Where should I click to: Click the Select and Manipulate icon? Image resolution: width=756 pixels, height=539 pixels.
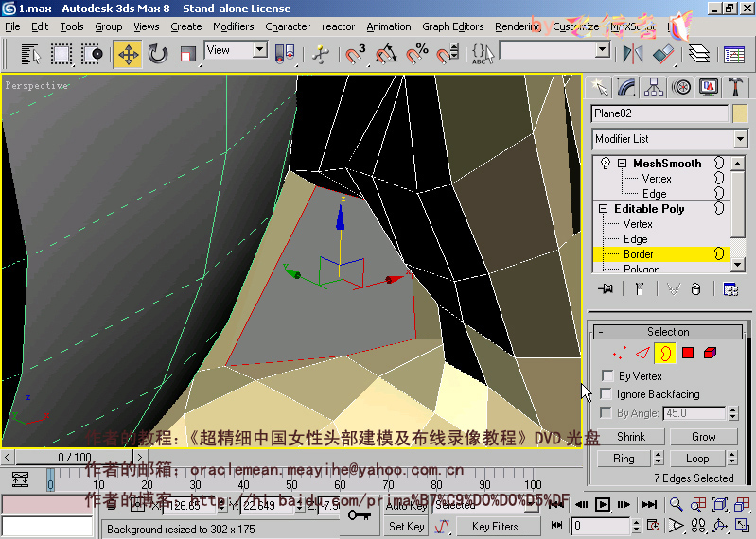tap(320, 54)
